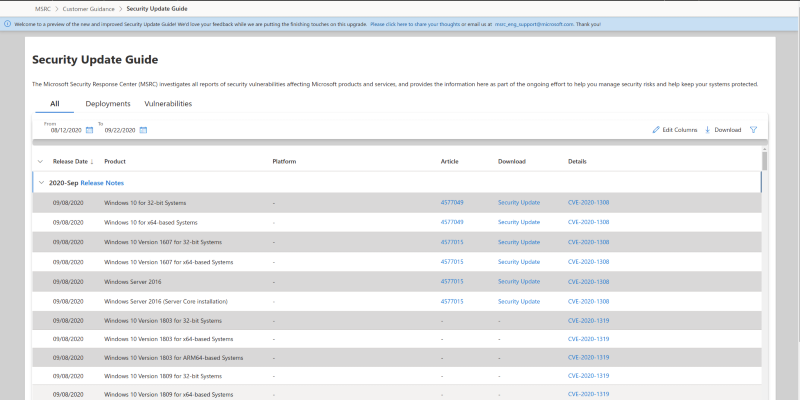Open article 4577015 for Server Core installation row
Viewport: 800px width, 400px height.
[x=452, y=302]
